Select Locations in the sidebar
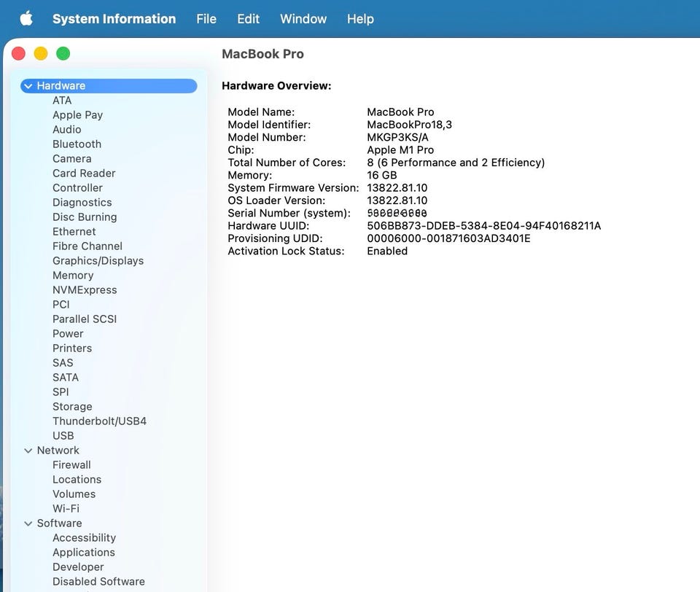The height and width of the screenshot is (592, 700). click(x=77, y=480)
